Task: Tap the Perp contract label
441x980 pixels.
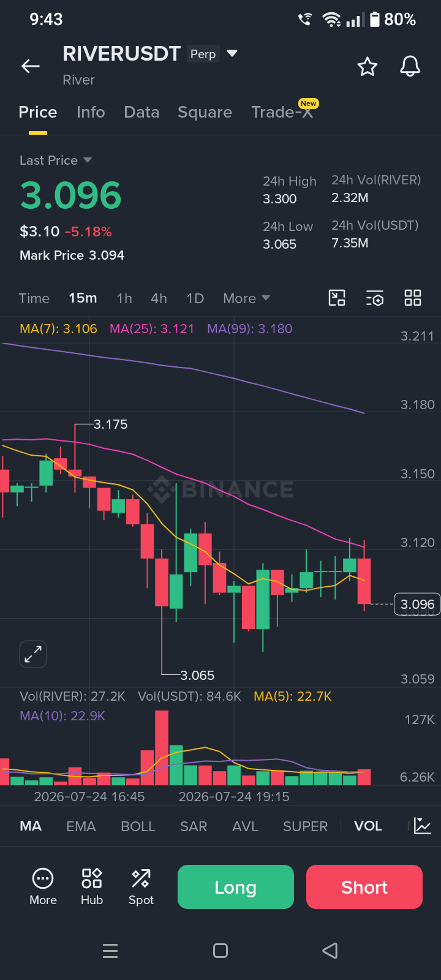Action: pos(203,54)
